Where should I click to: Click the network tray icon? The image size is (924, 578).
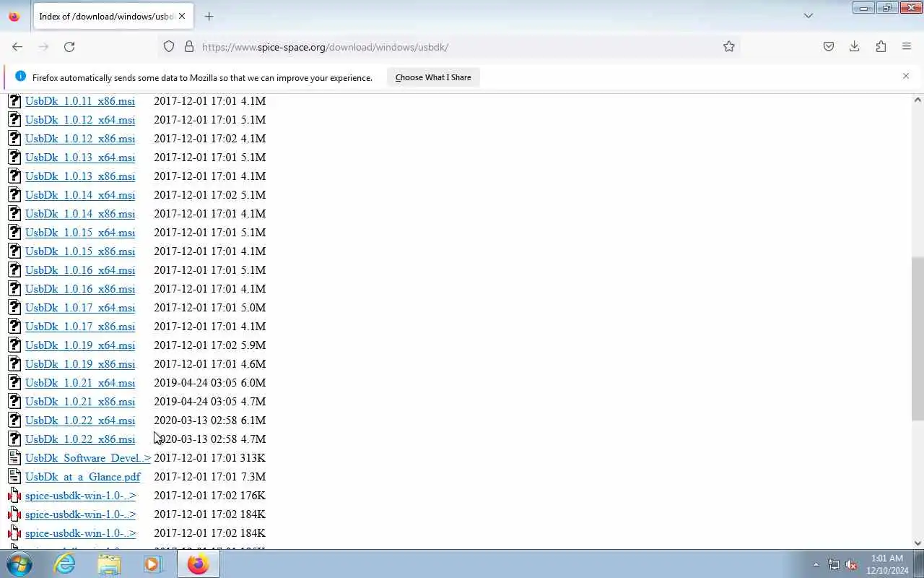point(834,564)
